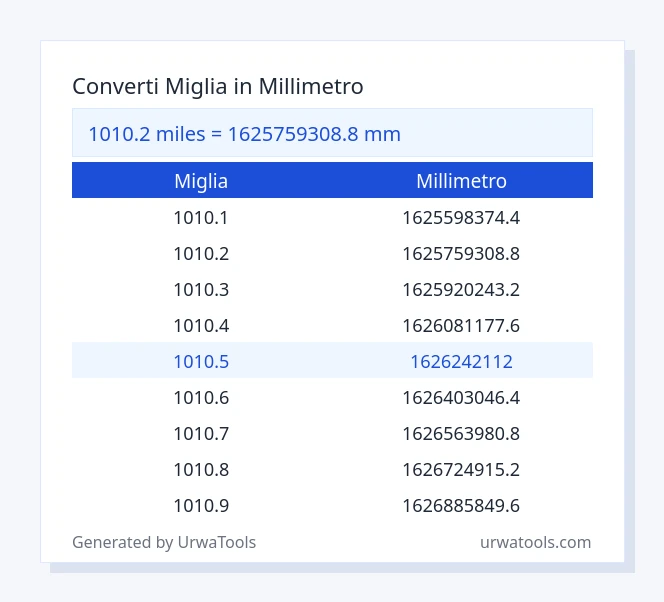Image resolution: width=664 pixels, height=602 pixels.
Task: Select the highlighted value 1626242112
Action: [461, 362]
